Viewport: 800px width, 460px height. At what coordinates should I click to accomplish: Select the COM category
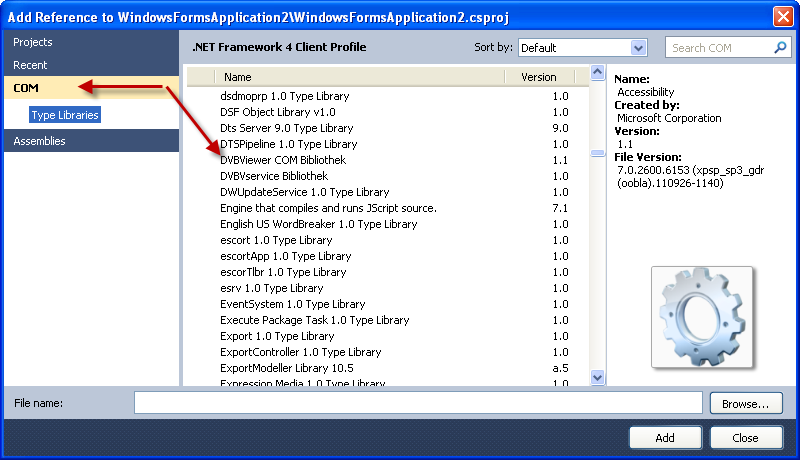[26, 89]
